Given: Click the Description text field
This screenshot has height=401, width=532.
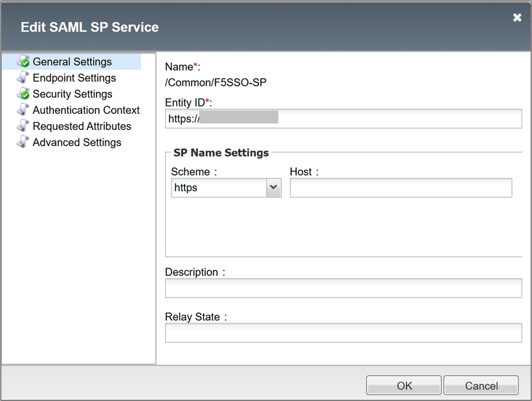Looking at the screenshot, I should pos(343,288).
